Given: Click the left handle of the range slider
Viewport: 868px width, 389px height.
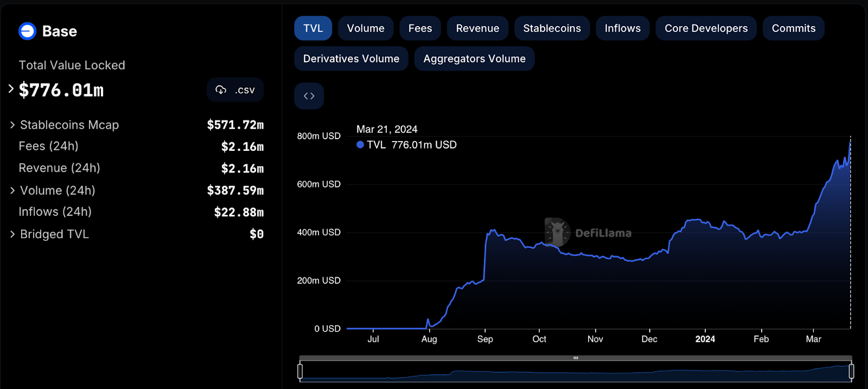Looking at the screenshot, I should point(300,371).
